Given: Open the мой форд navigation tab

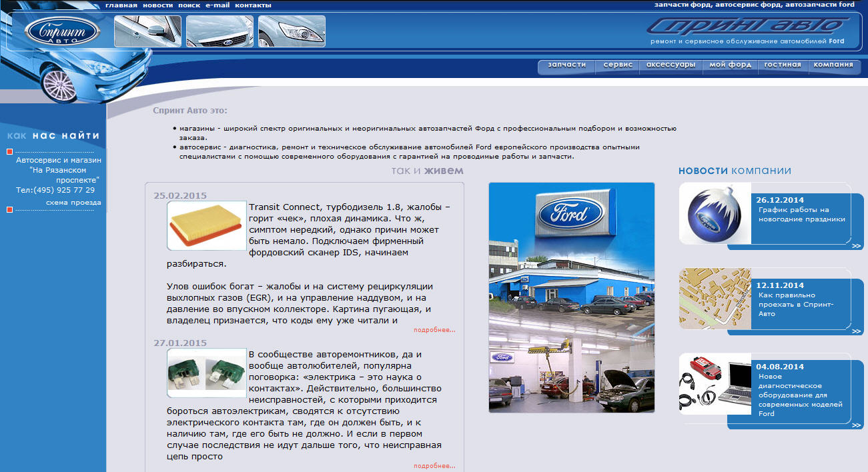Looking at the screenshot, I should [731, 66].
